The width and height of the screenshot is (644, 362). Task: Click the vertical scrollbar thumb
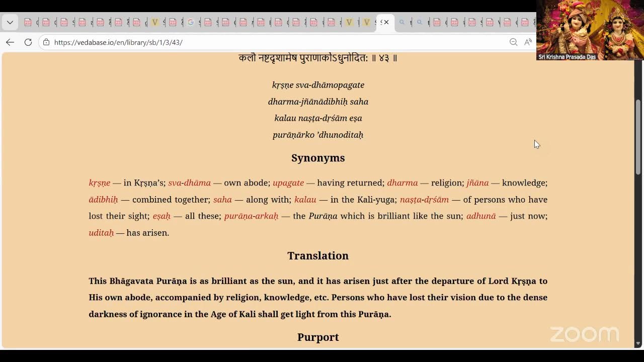click(x=638, y=137)
